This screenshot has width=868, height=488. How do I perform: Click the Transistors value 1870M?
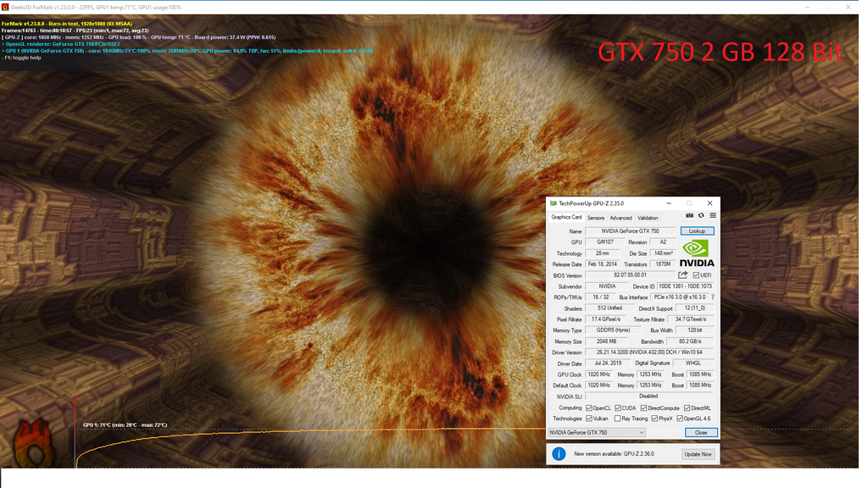click(x=663, y=264)
